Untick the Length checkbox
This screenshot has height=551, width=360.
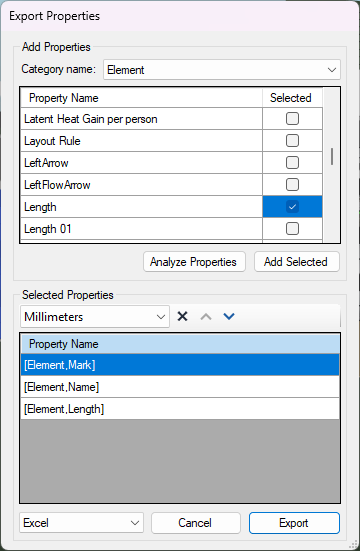coord(292,207)
